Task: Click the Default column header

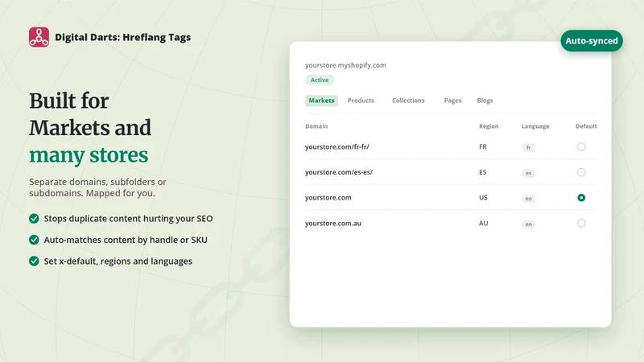Action: click(x=586, y=126)
